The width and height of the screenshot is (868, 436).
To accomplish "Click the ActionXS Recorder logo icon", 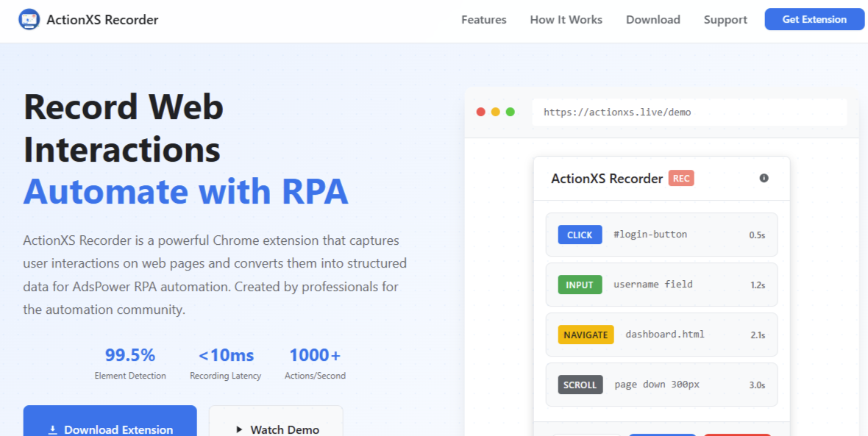I will pos(29,20).
